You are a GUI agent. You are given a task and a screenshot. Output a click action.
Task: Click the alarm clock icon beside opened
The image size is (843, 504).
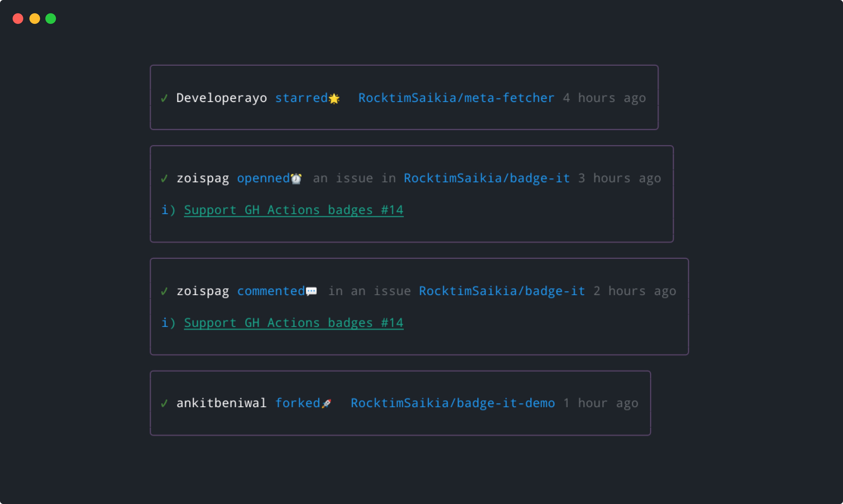[x=296, y=178]
